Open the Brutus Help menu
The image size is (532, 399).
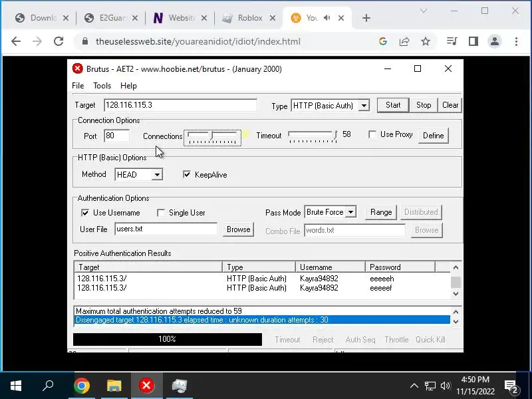(x=128, y=86)
